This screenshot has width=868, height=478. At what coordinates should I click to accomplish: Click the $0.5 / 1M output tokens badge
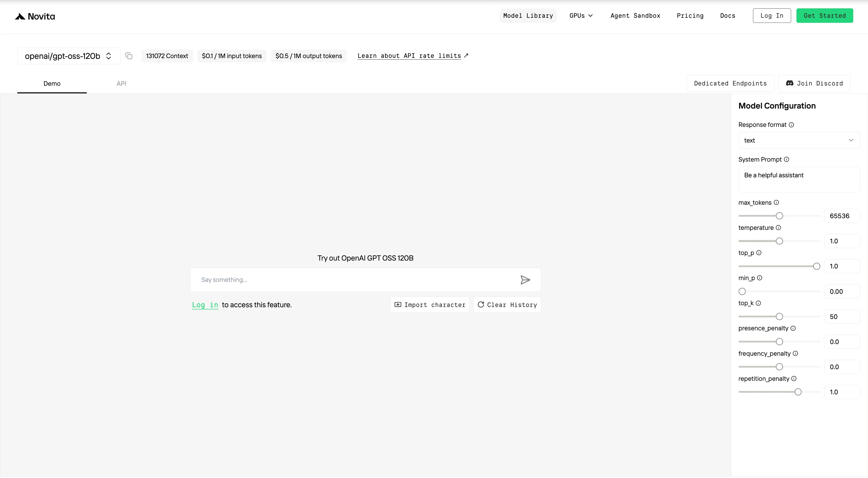click(309, 56)
